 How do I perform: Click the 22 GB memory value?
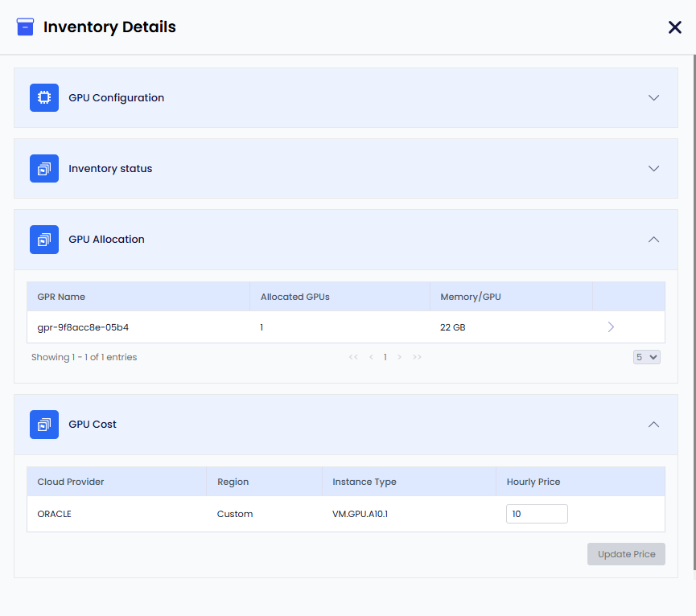(x=453, y=327)
